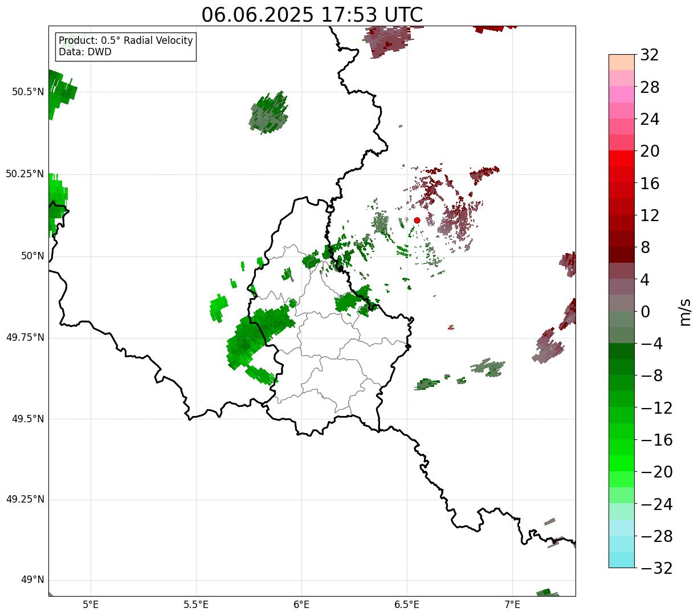Click the longitude label "5°E"
This screenshot has height=616, width=698.
point(91,605)
